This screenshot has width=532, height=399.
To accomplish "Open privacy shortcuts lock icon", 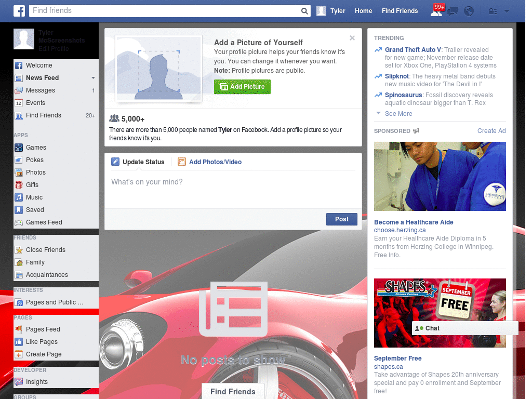I will 493,11.
